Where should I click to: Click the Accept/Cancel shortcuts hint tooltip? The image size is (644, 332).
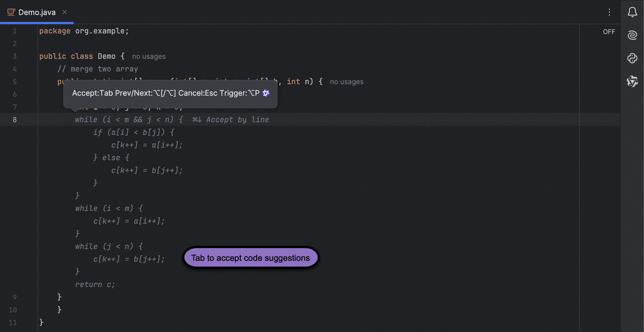pos(166,93)
